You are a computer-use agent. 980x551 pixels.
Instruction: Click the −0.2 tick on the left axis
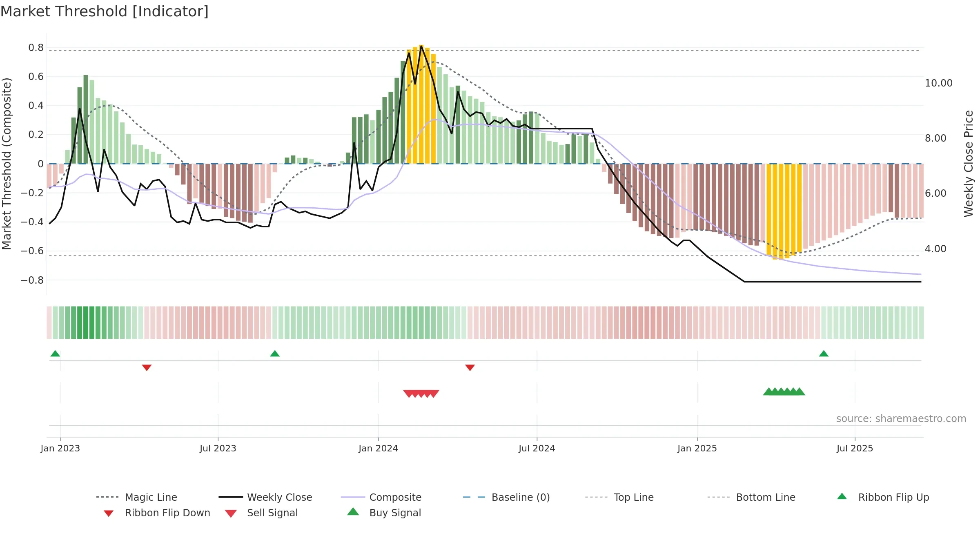[x=33, y=193]
